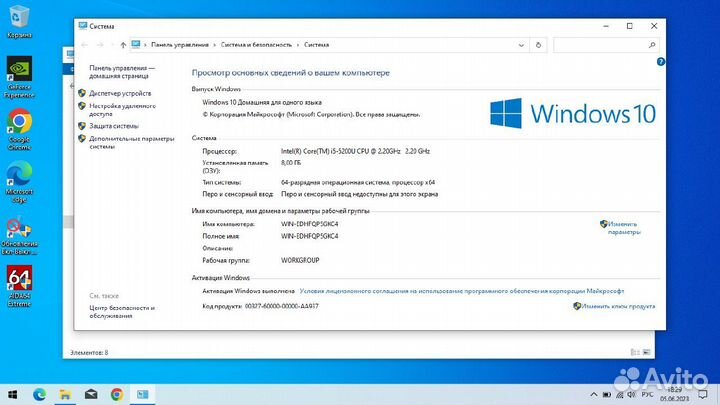
Task: Show hidden system tray icons
Action: coord(594,394)
